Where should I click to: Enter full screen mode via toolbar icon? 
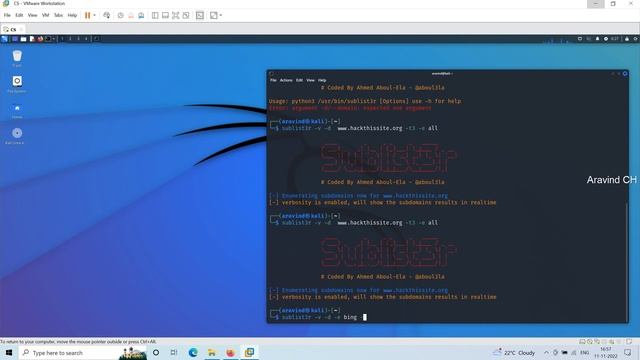click(x=176, y=16)
